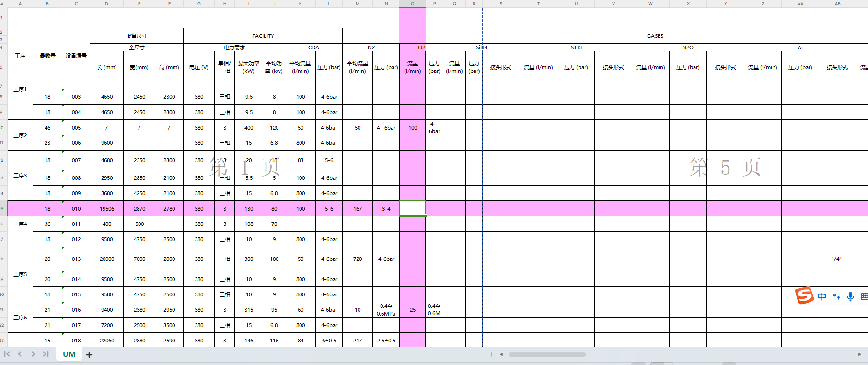868x365 pixels.
Task: Click the 最大功率 (kW) header cell
Action: click(x=249, y=67)
